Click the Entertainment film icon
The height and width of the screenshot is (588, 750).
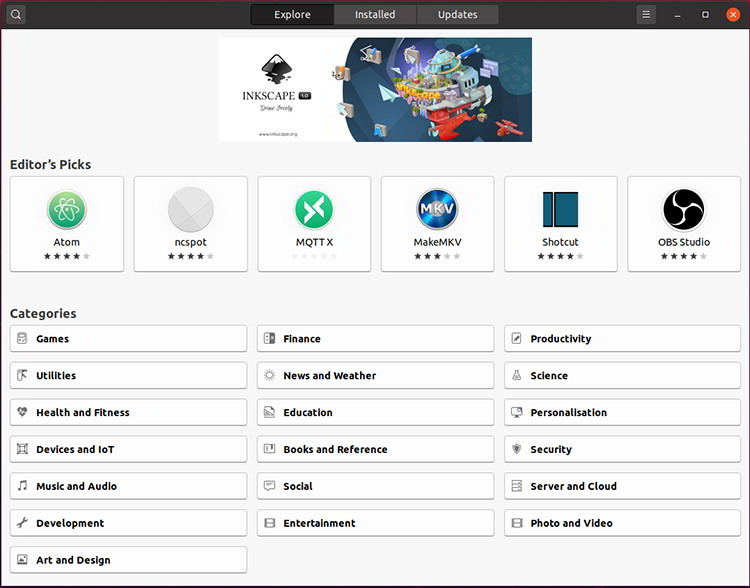[269, 523]
